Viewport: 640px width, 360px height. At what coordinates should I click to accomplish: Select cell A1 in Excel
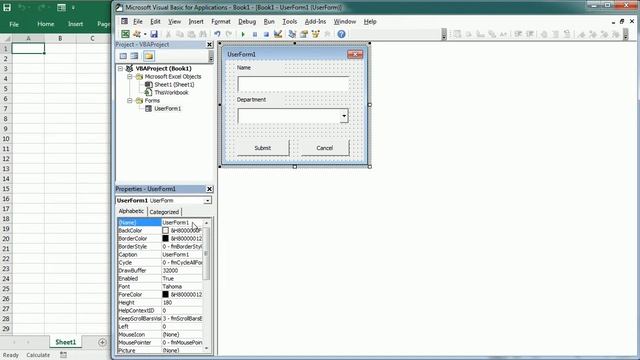tap(28, 48)
